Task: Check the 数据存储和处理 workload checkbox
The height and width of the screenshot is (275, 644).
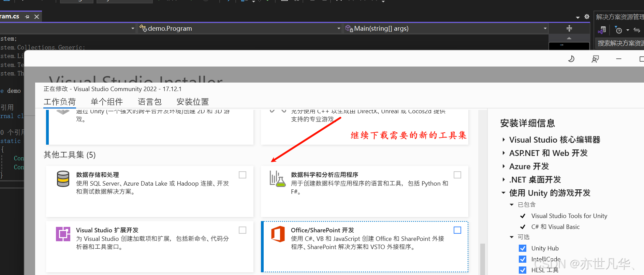Action: tap(243, 175)
